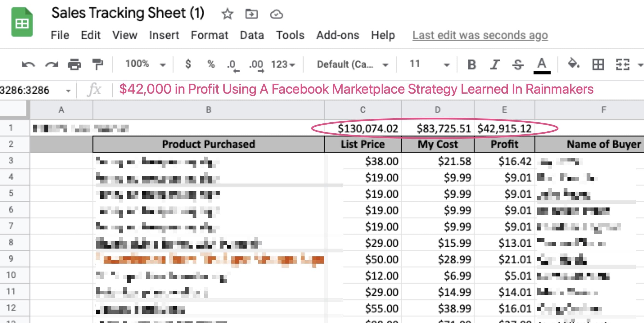This screenshot has height=323, width=644.
Task: Click the document title Sales Tracking Sheet (1)
Action: [x=128, y=13]
